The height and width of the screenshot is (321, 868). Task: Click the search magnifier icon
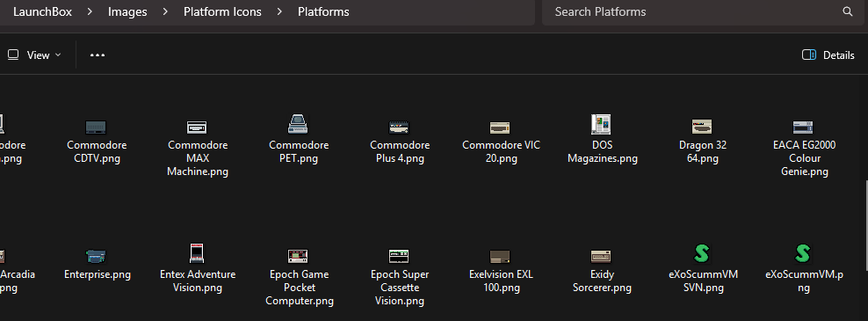848,11
